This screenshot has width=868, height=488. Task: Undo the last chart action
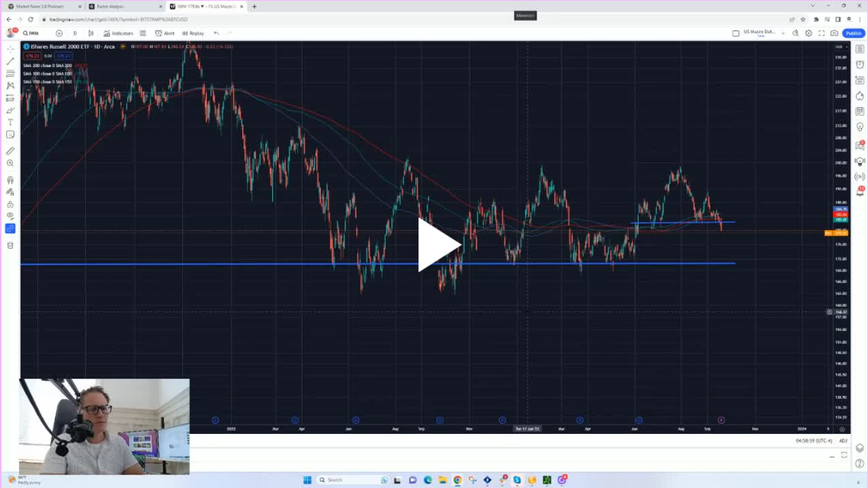(216, 34)
